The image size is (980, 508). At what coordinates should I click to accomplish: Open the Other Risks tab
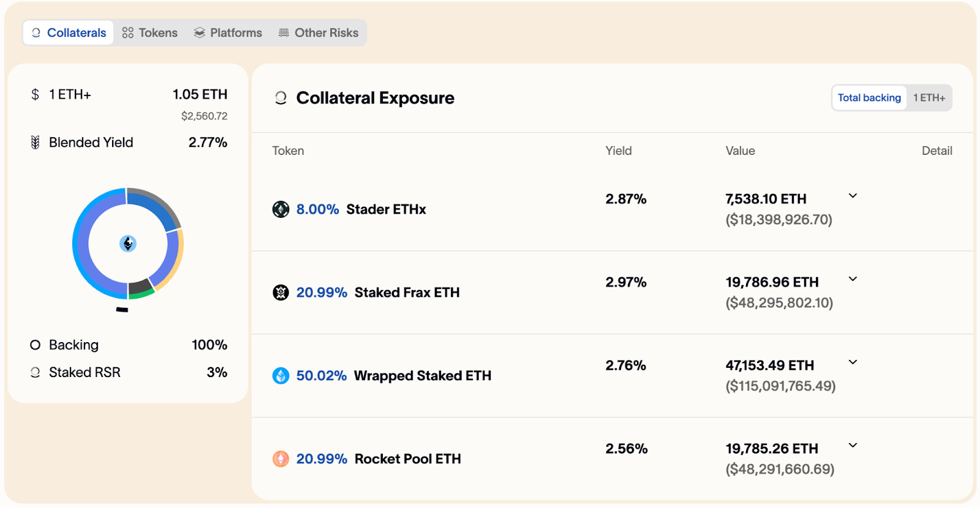coord(318,33)
